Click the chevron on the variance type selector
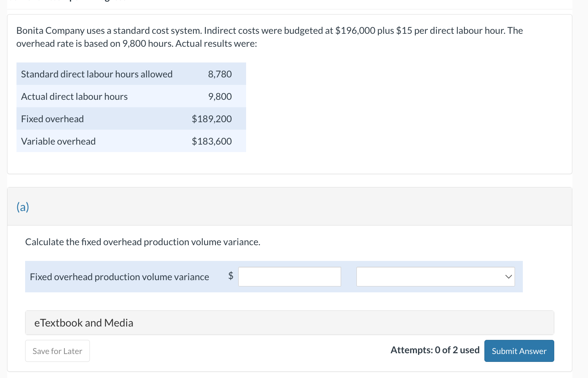 [x=508, y=277]
